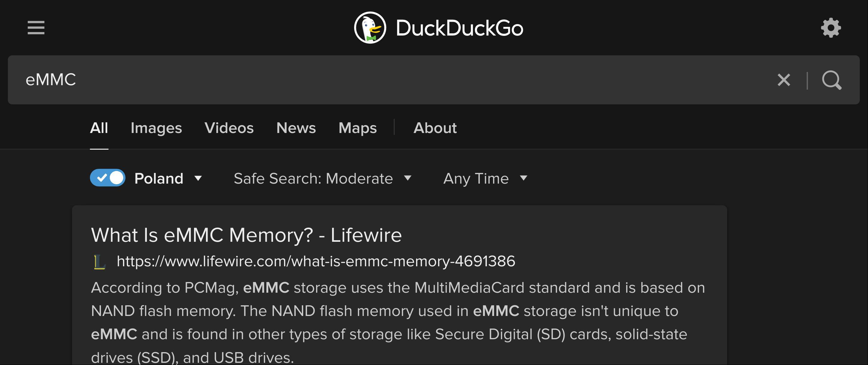Clear the search query with the X icon

[x=784, y=80]
